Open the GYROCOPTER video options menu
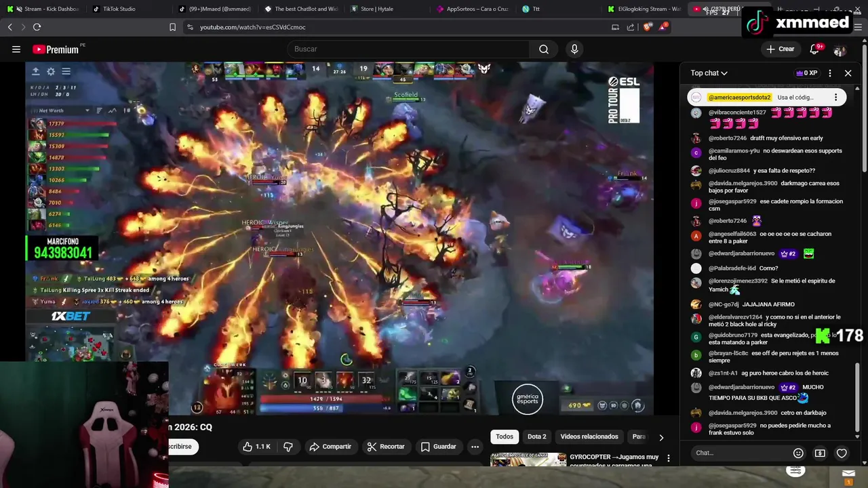This screenshot has width=868, height=488. (669, 459)
